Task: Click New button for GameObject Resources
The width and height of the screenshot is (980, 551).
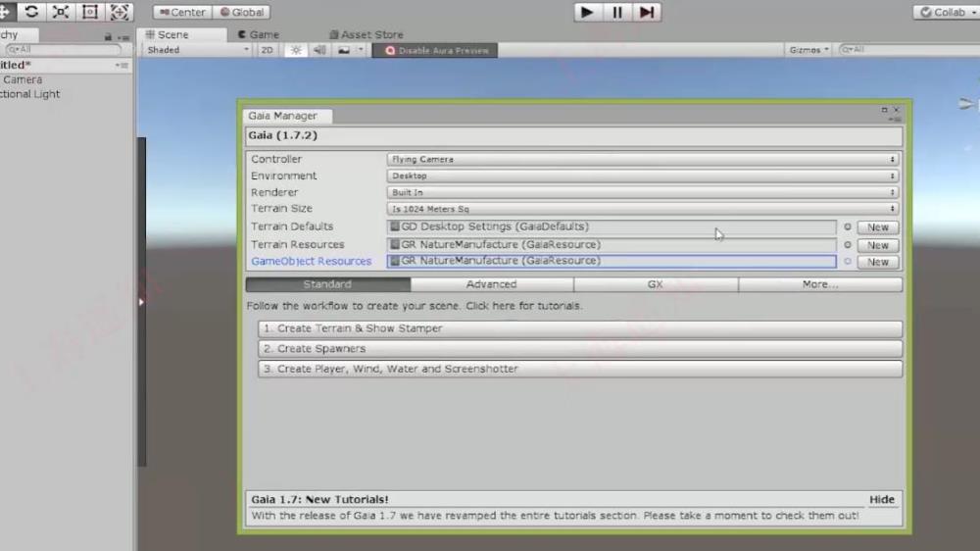Action: click(877, 262)
